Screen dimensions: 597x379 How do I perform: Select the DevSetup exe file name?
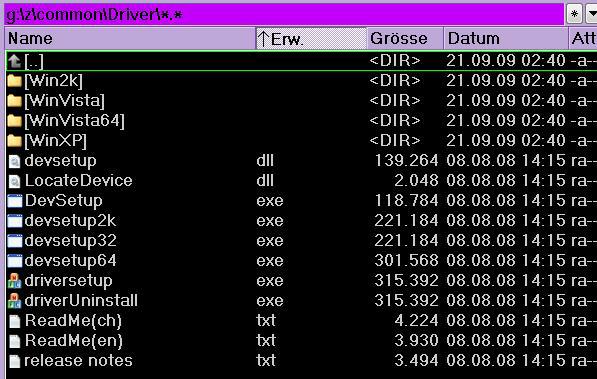[63, 201]
